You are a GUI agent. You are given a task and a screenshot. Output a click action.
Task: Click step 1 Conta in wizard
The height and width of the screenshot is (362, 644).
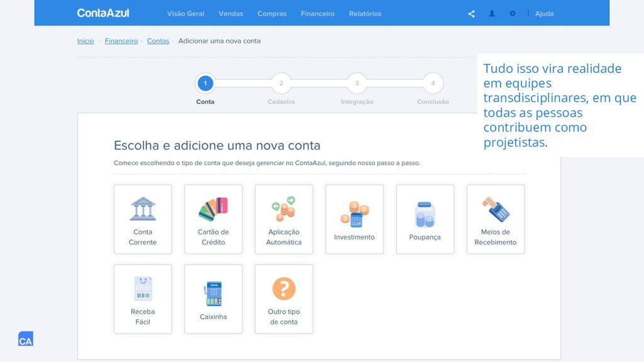point(206,84)
